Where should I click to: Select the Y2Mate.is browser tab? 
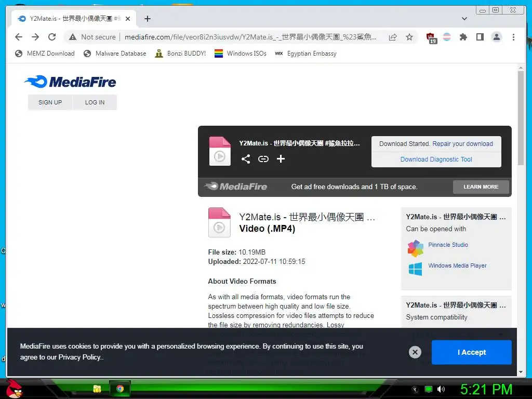tap(73, 19)
